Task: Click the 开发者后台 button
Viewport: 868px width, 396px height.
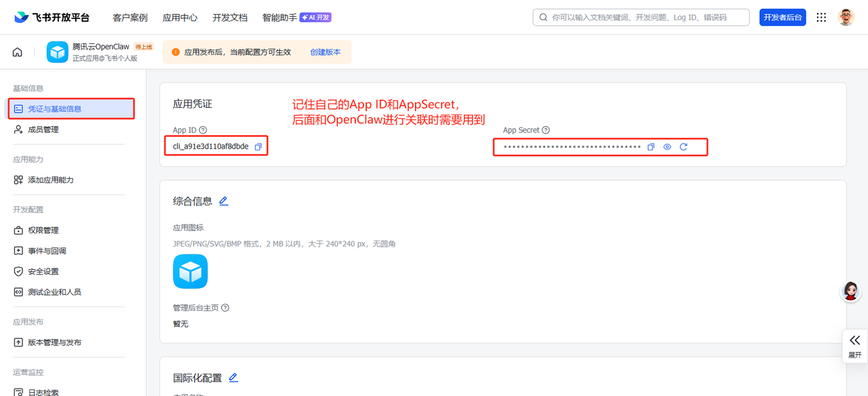Action: click(783, 18)
